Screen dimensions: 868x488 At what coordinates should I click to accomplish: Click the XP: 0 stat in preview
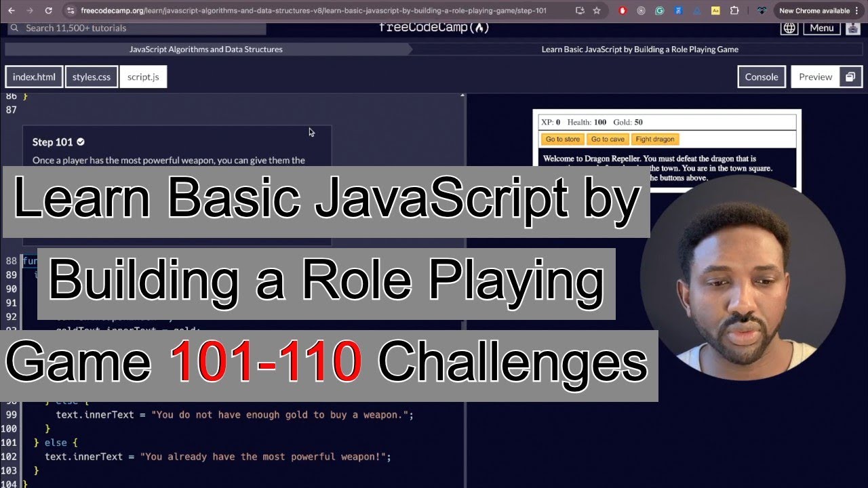tap(551, 123)
